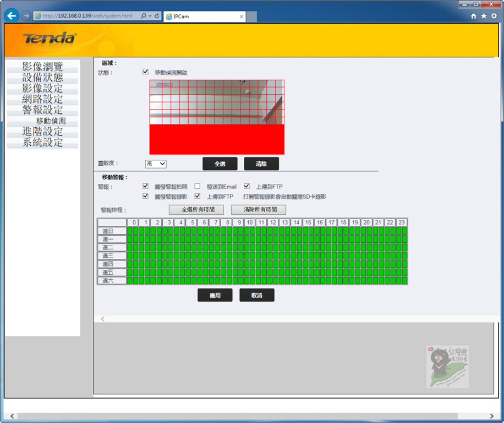
Task: Select the 週二 schedule row label
Action: [112, 247]
